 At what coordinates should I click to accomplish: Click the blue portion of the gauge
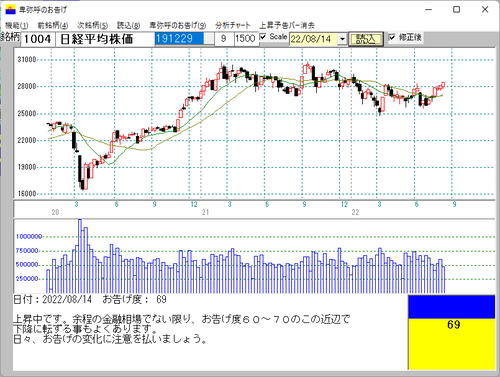[x=452, y=307]
